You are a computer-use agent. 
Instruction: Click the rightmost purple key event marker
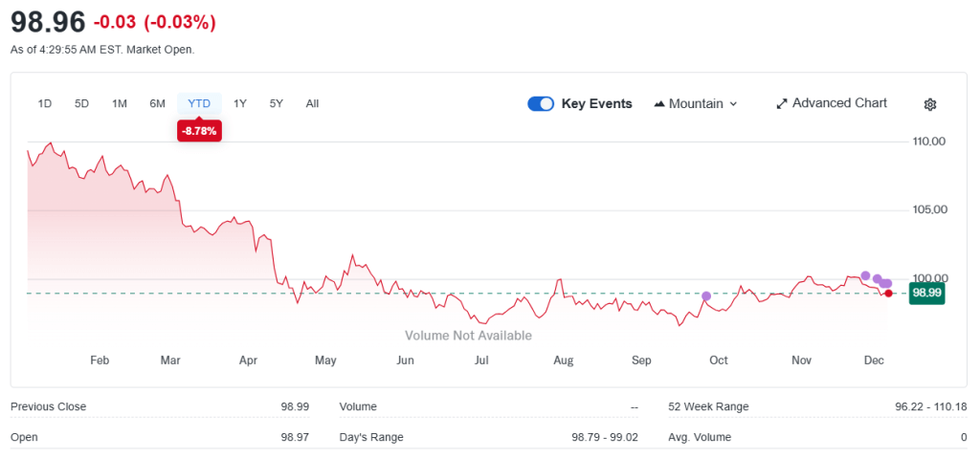pyautogui.click(x=887, y=283)
